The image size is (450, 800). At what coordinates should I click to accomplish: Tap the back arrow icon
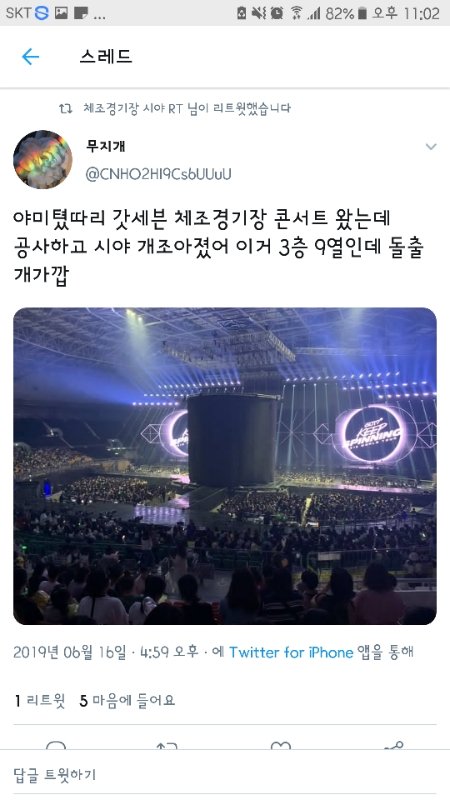(x=30, y=57)
